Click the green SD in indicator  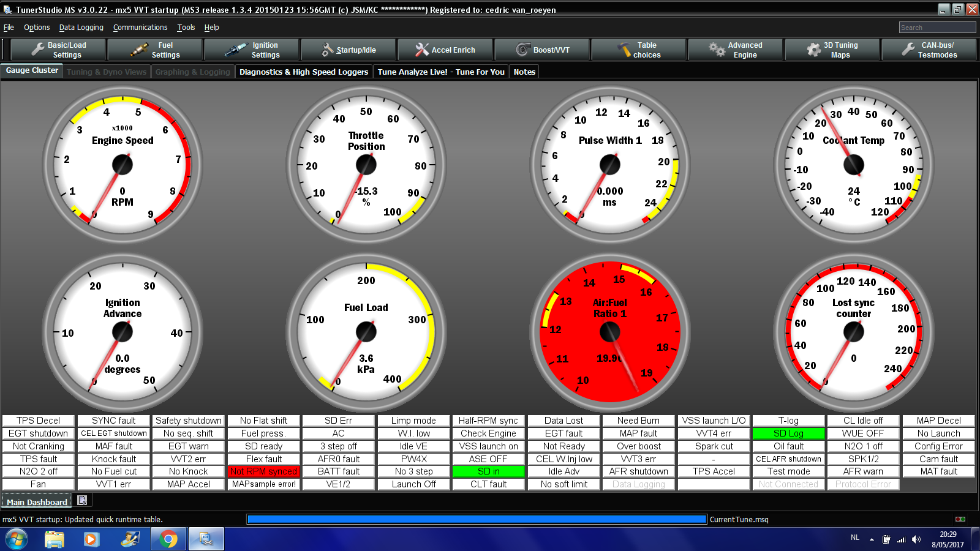pyautogui.click(x=488, y=471)
